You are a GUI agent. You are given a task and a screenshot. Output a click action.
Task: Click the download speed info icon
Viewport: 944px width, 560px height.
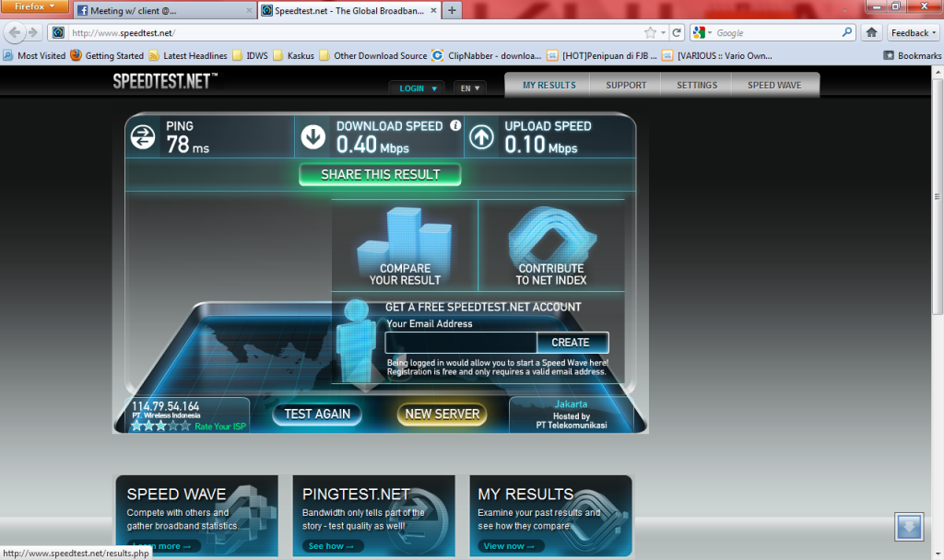tap(455, 125)
